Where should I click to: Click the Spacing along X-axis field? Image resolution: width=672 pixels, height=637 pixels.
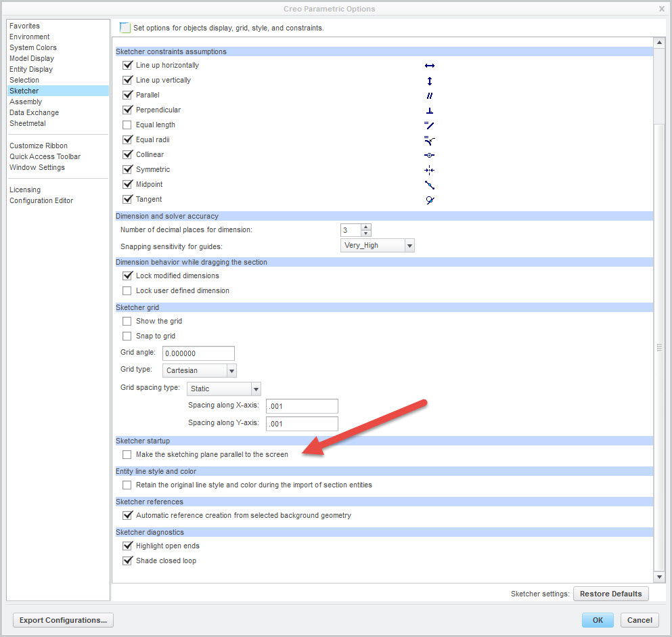click(x=302, y=406)
